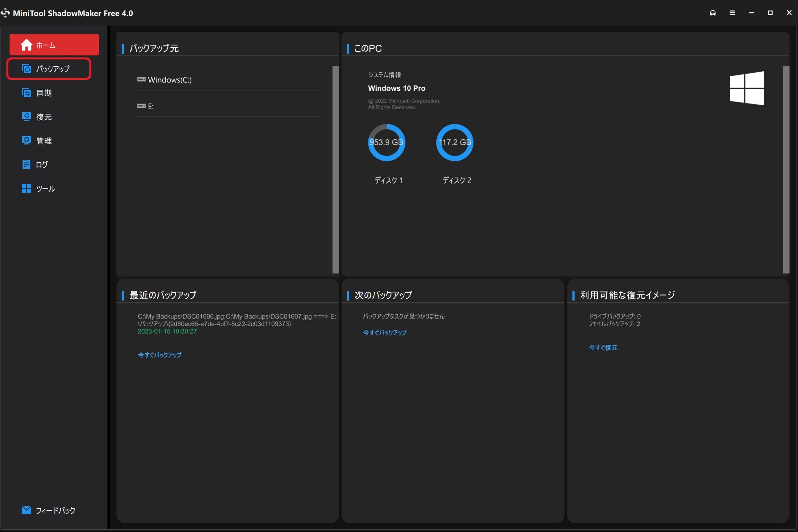The height and width of the screenshot is (532, 798).
Task: Minimize the ShadowMaker window
Action: click(751, 13)
